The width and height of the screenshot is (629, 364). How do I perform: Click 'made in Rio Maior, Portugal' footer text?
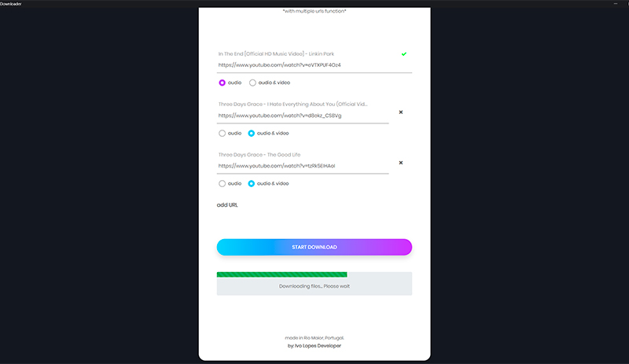(x=314, y=338)
